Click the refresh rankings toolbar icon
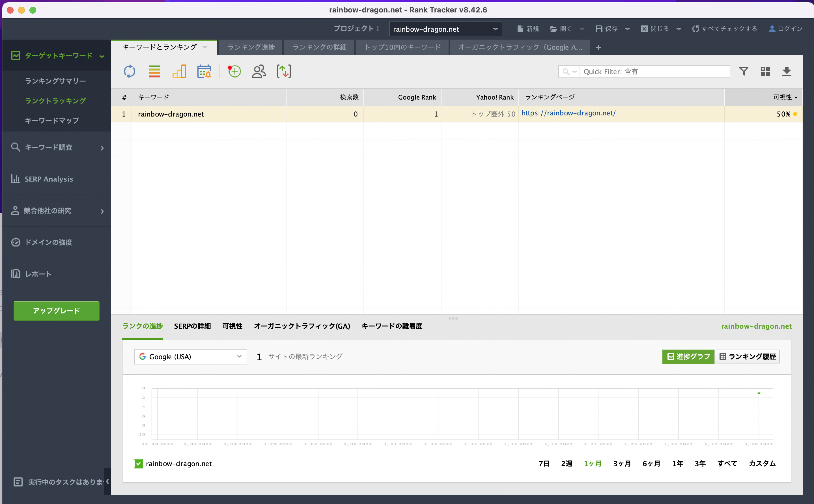814x504 pixels. [129, 71]
